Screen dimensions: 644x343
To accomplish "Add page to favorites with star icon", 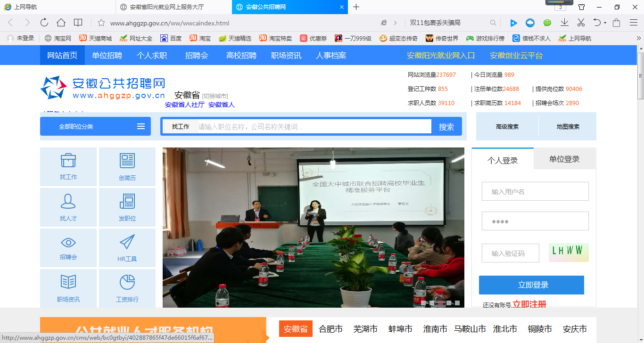I will (101, 23).
